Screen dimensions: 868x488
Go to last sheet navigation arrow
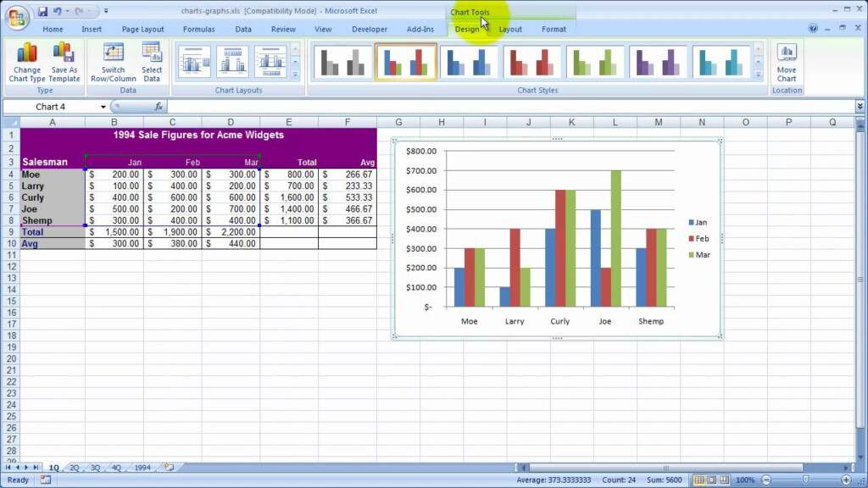36,468
